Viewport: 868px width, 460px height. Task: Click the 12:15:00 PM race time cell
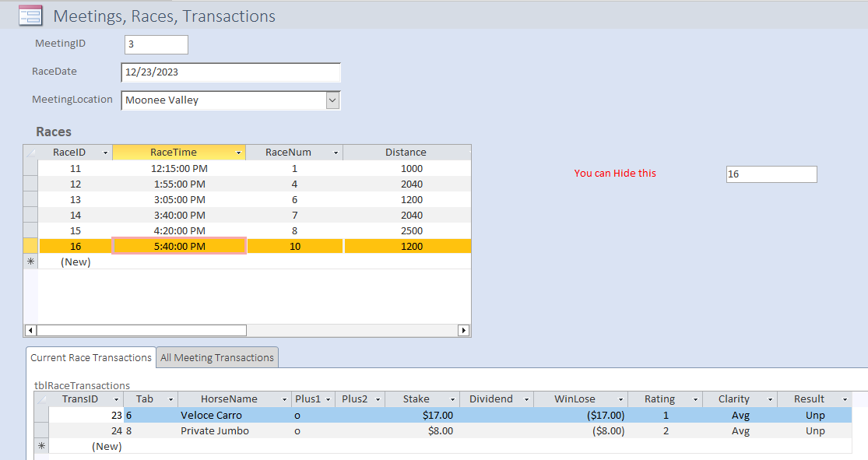click(179, 168)
